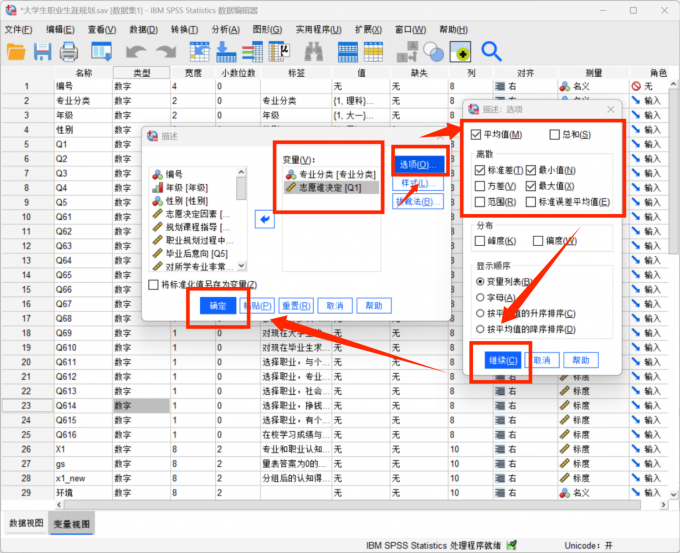Enable the 方差(V) checkbox

pyautogui.click(x=481, y=186)
